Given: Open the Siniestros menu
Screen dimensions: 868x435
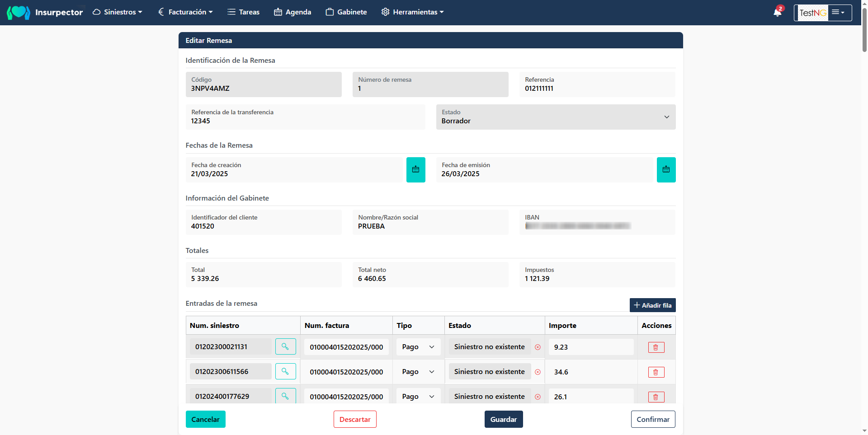Looking at the screenshot, I should click(118, 12).
